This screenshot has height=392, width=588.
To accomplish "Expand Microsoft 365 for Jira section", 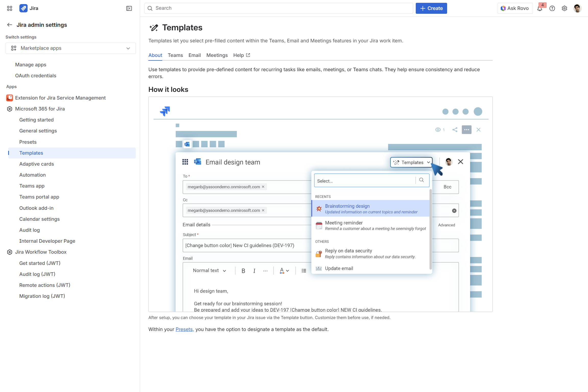I will 40,109.
